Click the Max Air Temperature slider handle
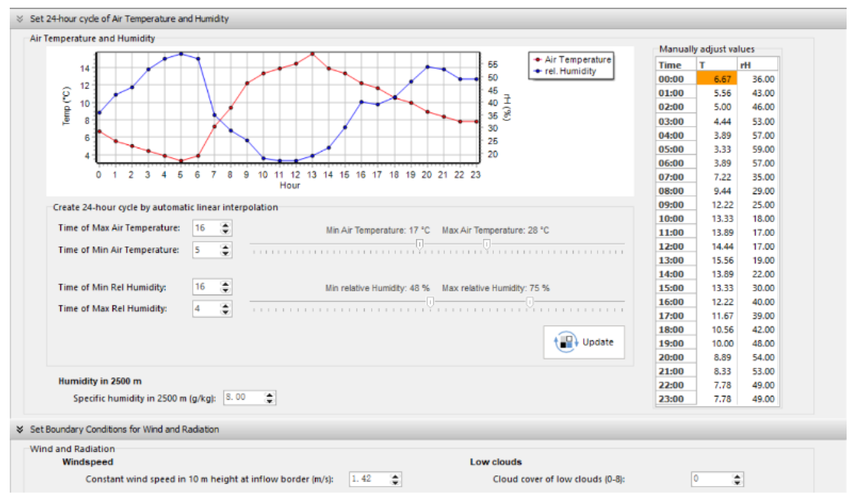This screenshot has height=504, width=858. pyautogui.click(x=486, y=244)
